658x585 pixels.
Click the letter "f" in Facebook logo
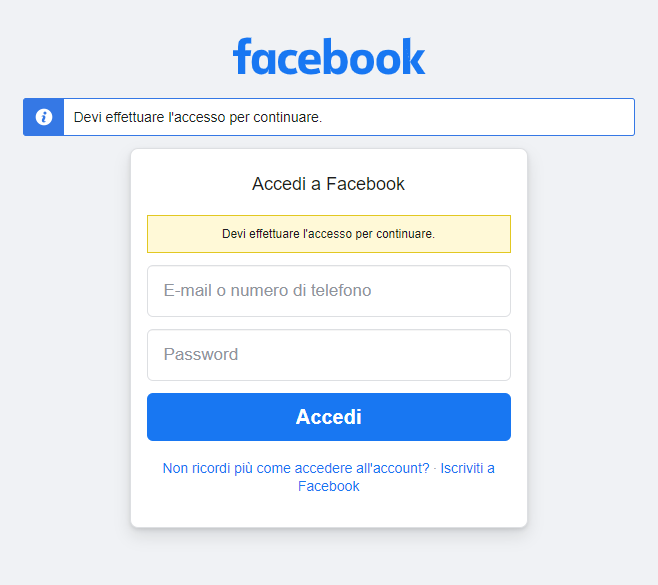pos(241,57)
